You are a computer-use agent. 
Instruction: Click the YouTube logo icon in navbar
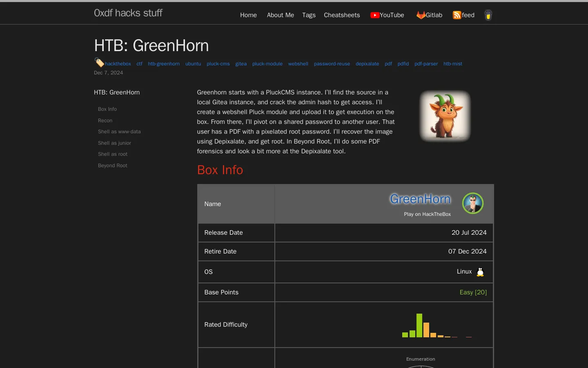(x=374, y=15)
